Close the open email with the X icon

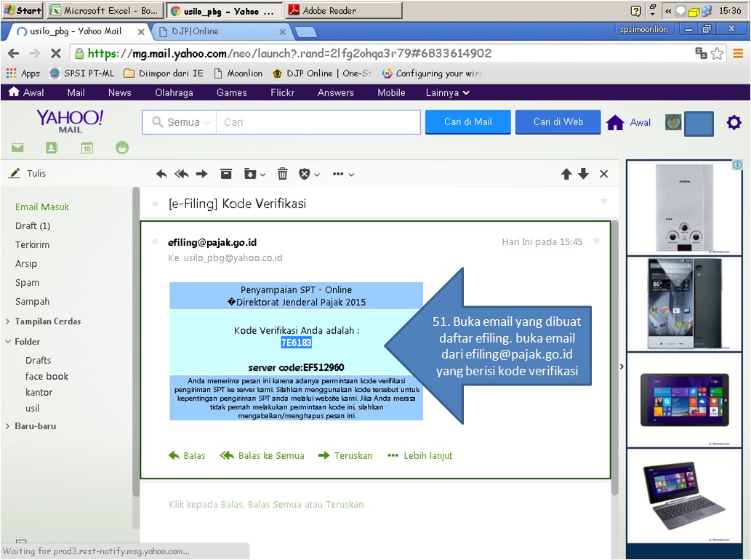click(x=603, y=174)
